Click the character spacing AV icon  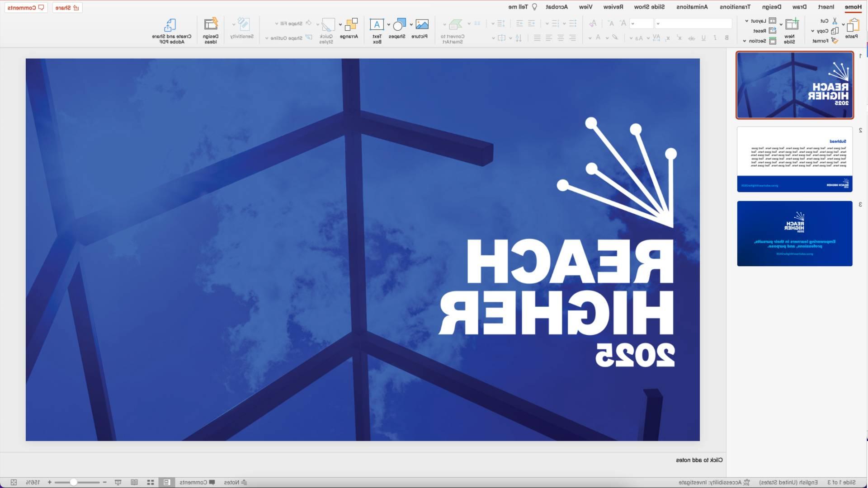(656, 38)
